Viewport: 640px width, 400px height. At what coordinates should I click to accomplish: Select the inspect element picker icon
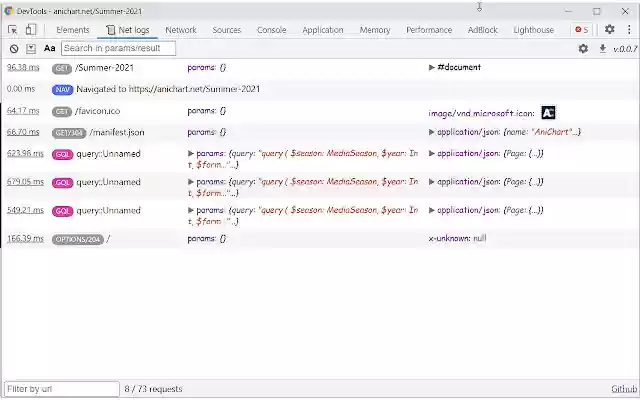13,30
